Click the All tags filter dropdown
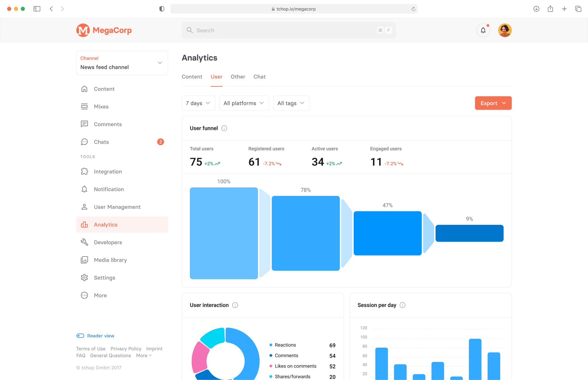 [x=290, y=103]
